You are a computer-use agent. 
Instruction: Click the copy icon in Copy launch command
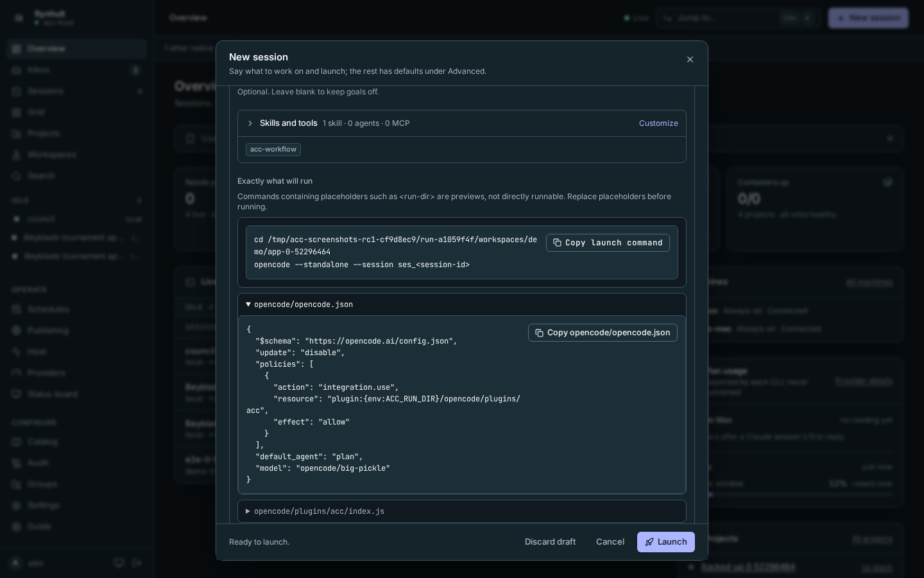[x=557, y=243]
